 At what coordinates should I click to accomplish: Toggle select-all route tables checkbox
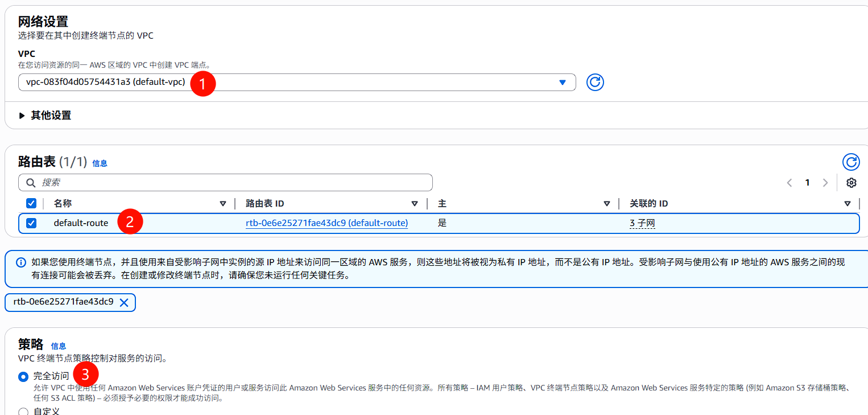pyautogui.click(x=31, y=203)
